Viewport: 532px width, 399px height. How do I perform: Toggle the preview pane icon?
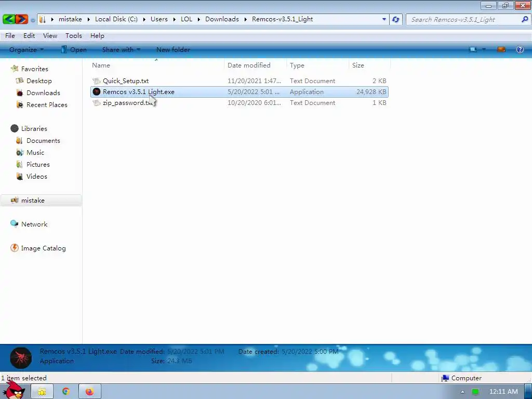click(501, 49)
